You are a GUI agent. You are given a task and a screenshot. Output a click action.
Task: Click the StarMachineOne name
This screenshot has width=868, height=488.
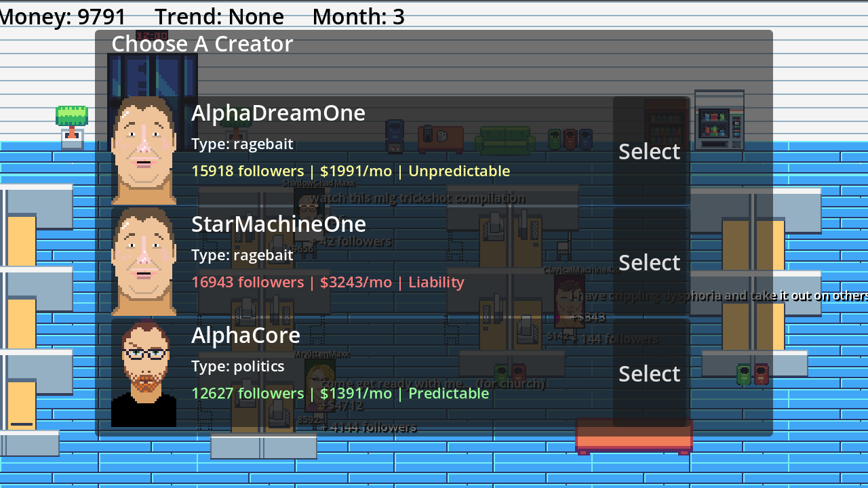[279, 224]
